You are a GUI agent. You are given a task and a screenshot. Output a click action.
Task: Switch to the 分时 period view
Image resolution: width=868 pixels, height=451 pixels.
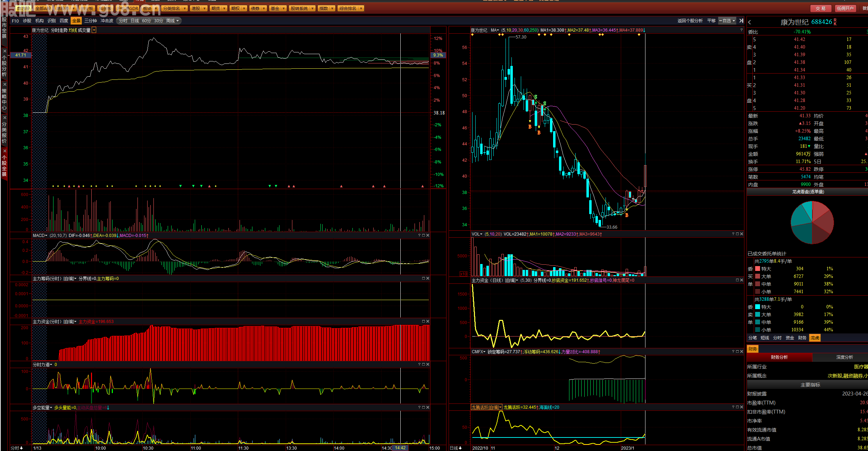click(123, 21)
